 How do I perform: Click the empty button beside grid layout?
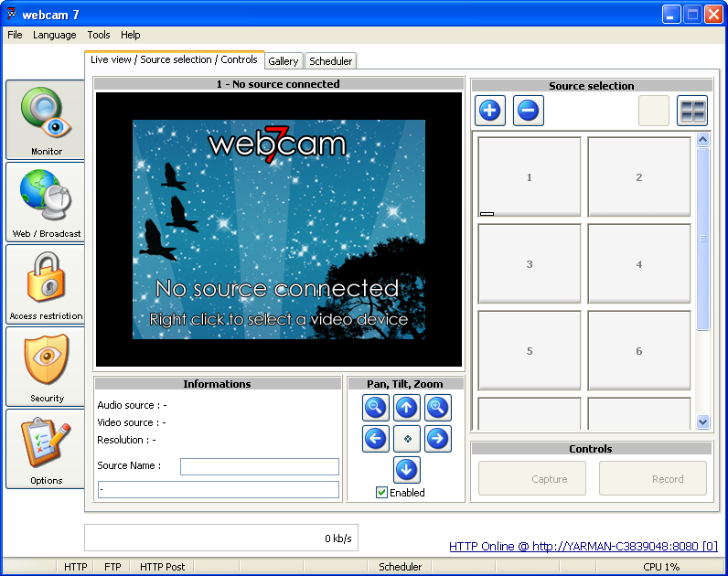pos(654,111)
